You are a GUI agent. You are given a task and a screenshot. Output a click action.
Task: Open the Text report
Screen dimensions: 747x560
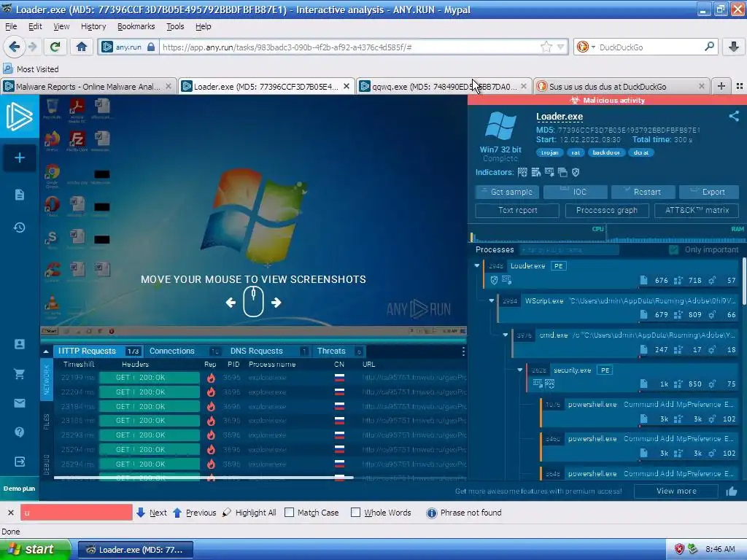(517, 211)
